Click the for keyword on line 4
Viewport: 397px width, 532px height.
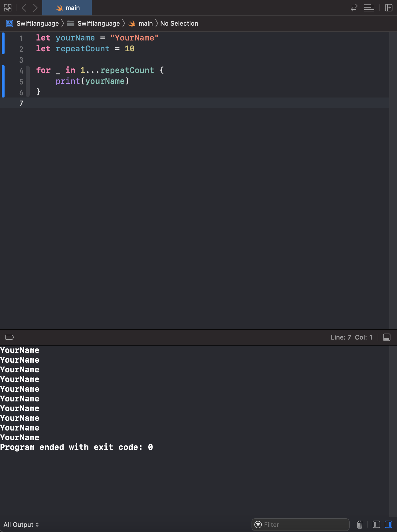43,70
